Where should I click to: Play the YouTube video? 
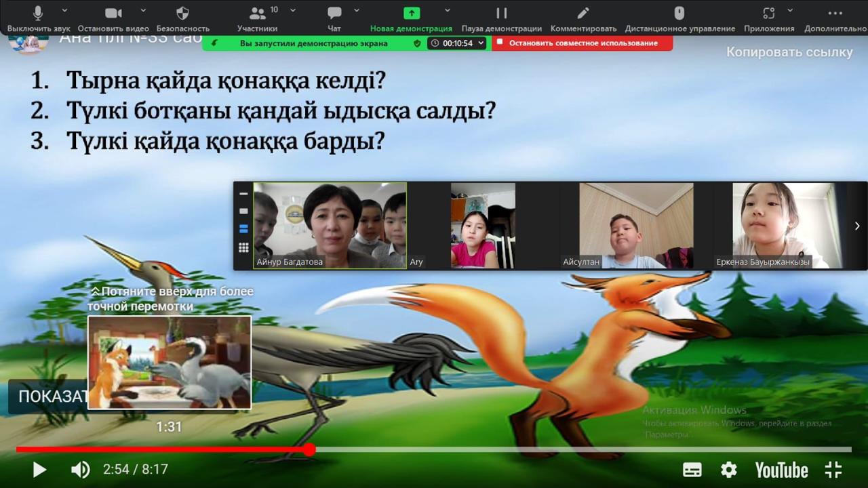coord(39,469)
